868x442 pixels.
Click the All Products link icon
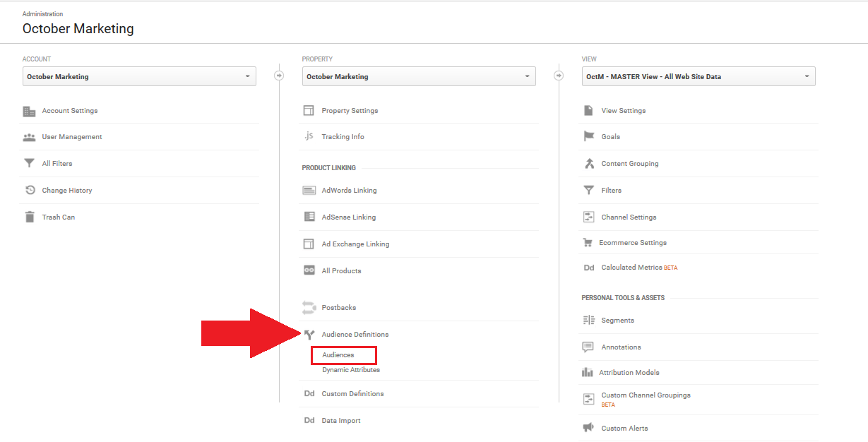[309, 270]
